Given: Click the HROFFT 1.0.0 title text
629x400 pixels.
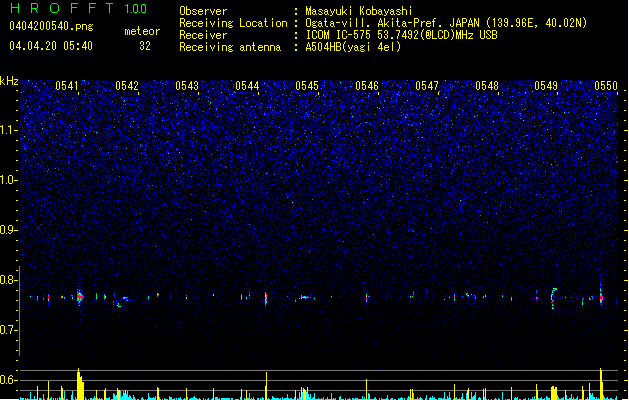Looking at the screenshot, I should pos(79,8).
